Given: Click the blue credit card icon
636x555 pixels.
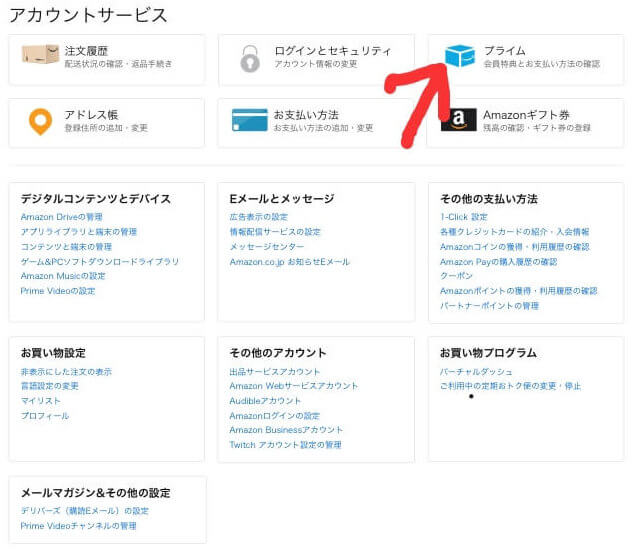Looking at the screenshot, I should point(249,120).
